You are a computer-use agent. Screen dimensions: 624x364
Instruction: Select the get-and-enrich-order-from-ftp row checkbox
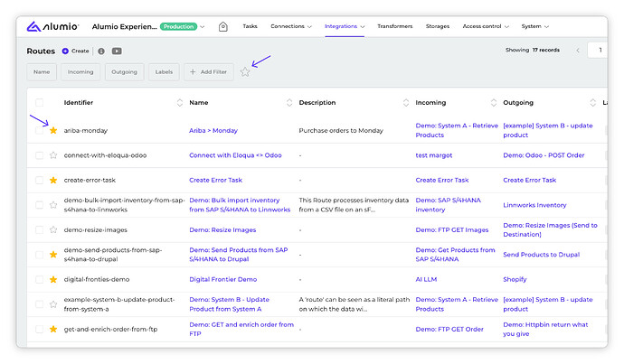(40, 329)
